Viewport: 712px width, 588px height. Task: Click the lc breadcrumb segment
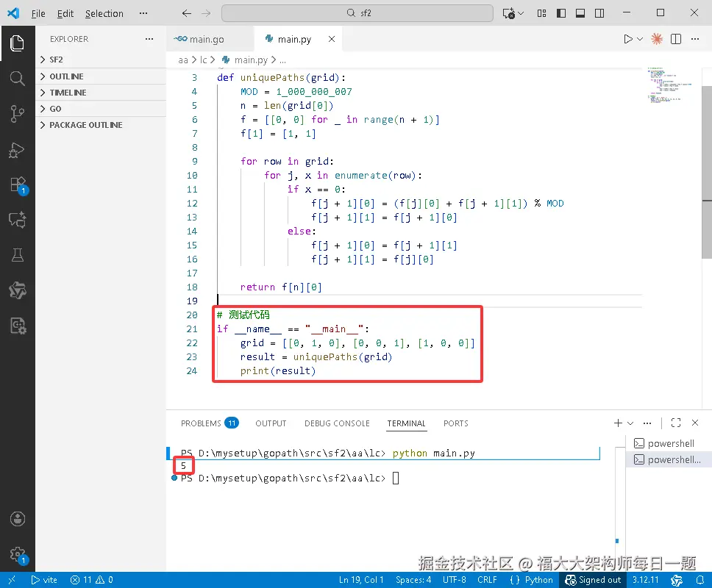pos(204,60)
